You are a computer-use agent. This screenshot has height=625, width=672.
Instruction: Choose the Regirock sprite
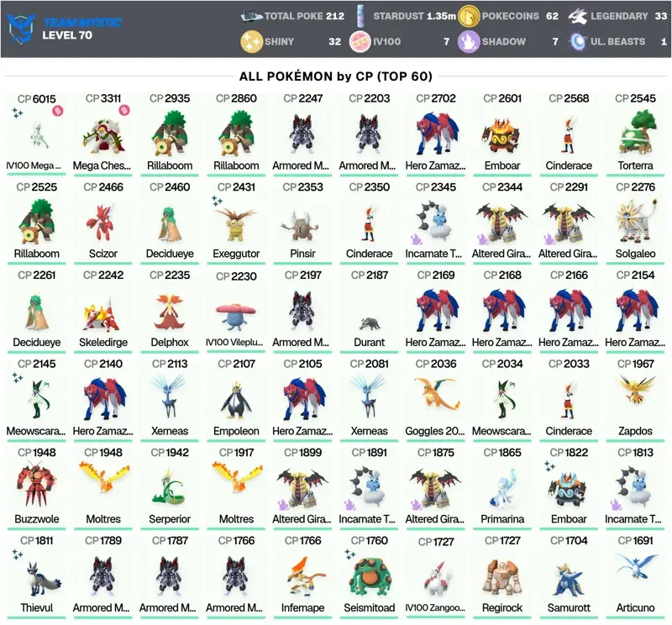(502, 577)
